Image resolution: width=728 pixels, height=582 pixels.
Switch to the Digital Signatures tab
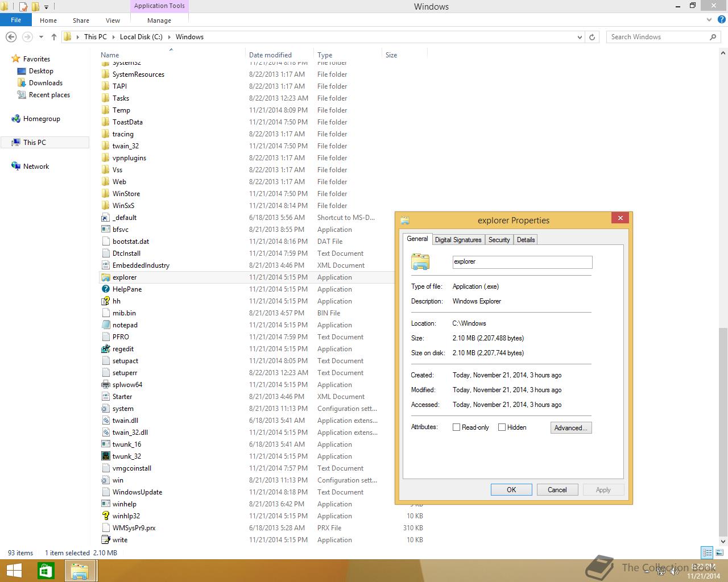coord(458,240)
